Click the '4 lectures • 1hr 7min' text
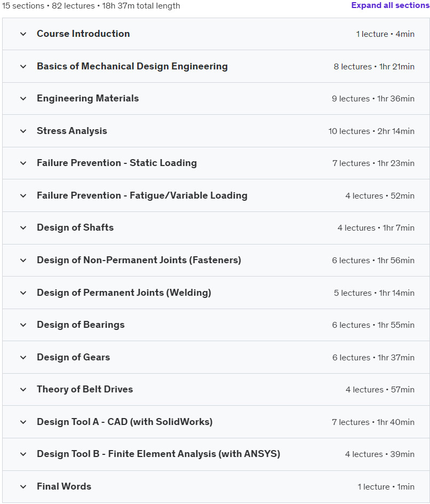Viewport: 430px width, 504px height. (x=376, y=228)
